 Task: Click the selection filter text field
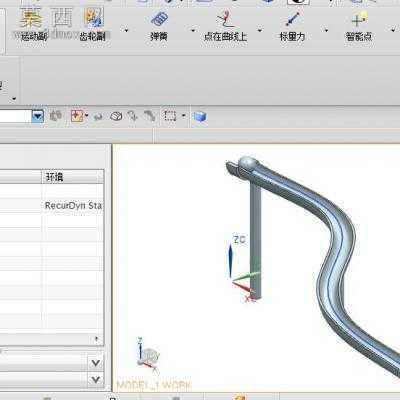16,116
